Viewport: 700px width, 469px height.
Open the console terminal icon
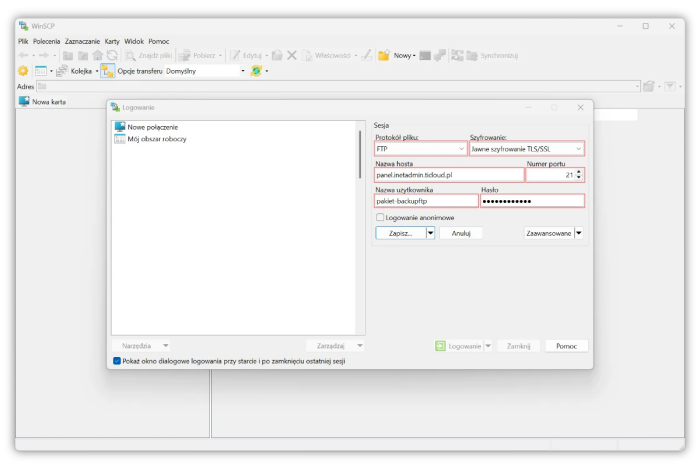click(x=425, y=55)
